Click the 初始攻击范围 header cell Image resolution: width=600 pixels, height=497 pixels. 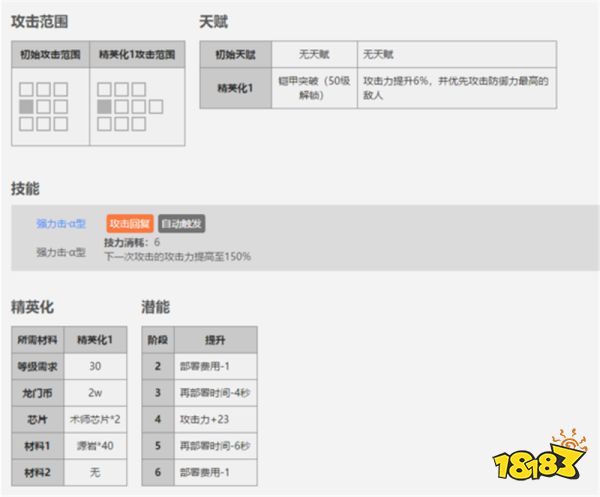click(x=50, y=54)
